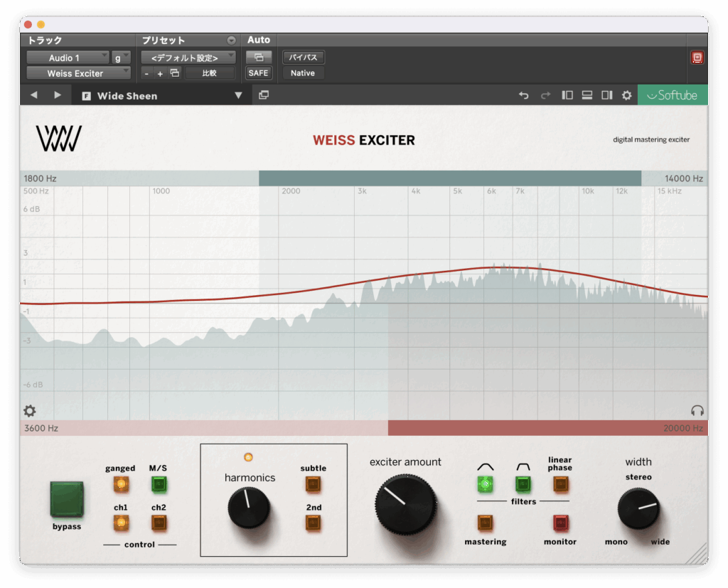728x588 pixels.
Task: Open the automation enable window icon
Action: tap(259, 58)
